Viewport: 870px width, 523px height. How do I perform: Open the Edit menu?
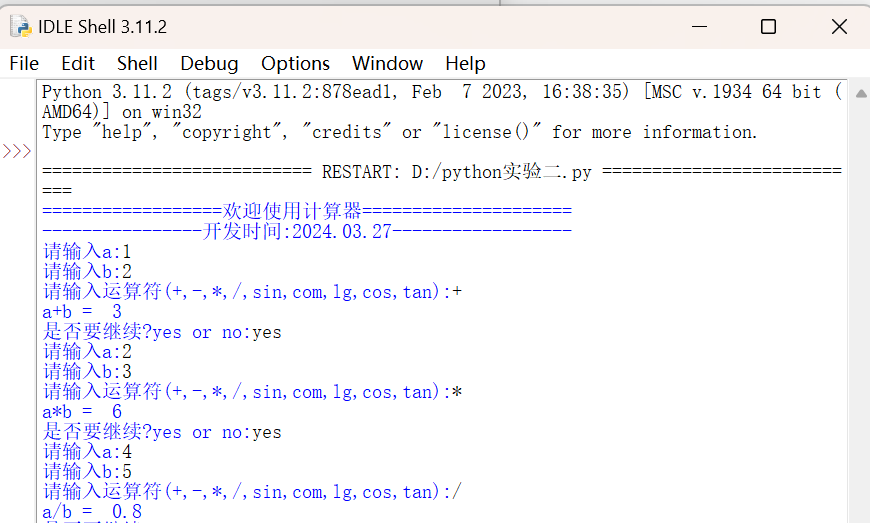coord(78,63)
